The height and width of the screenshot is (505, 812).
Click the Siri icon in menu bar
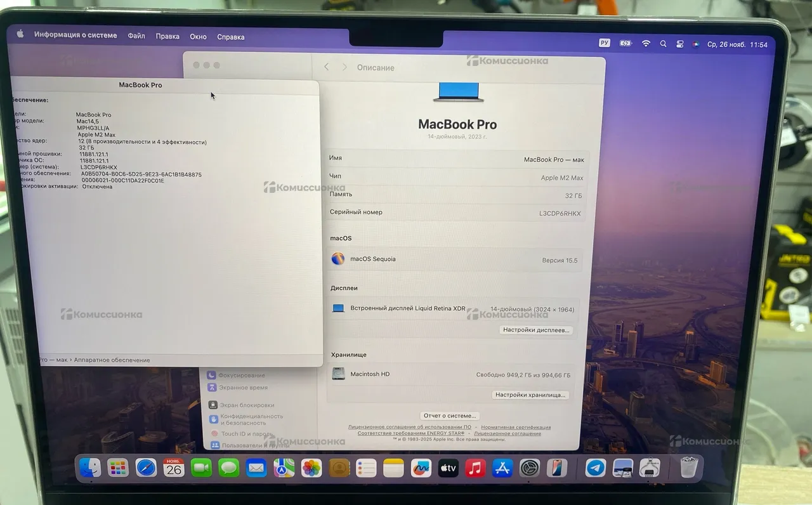pos(695,44)
